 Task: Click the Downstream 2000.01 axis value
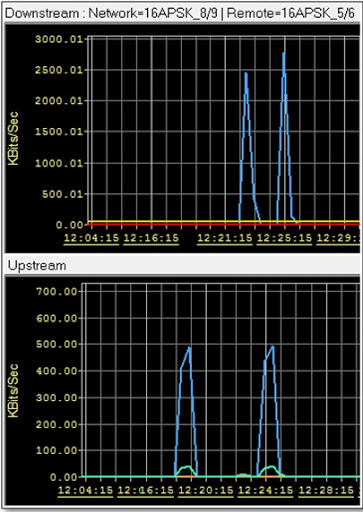click(59, 101)
